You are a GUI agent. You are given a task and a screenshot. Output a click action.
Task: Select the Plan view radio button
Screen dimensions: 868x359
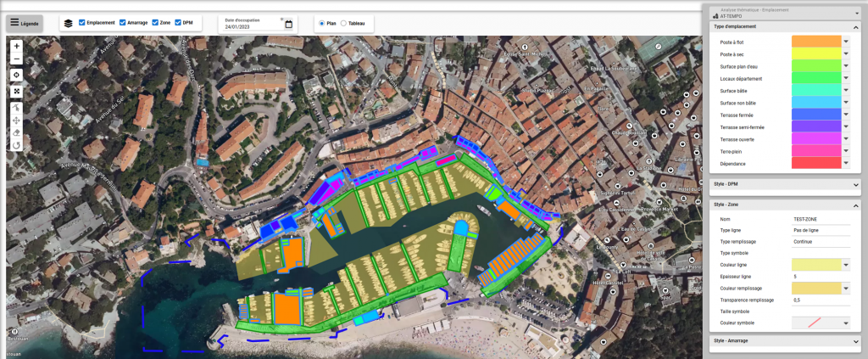(321, 23)
